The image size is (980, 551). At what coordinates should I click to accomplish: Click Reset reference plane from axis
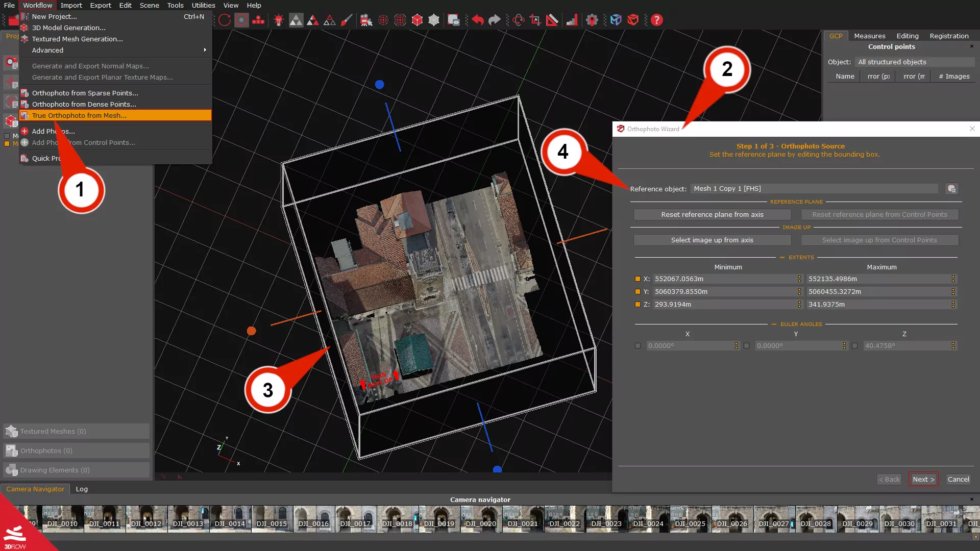point(712,214)
